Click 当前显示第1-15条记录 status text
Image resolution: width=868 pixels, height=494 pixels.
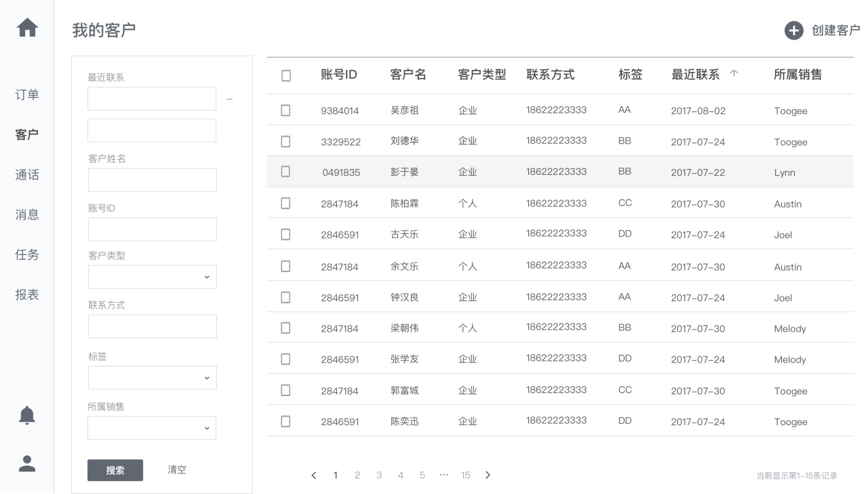coord(797,476)
